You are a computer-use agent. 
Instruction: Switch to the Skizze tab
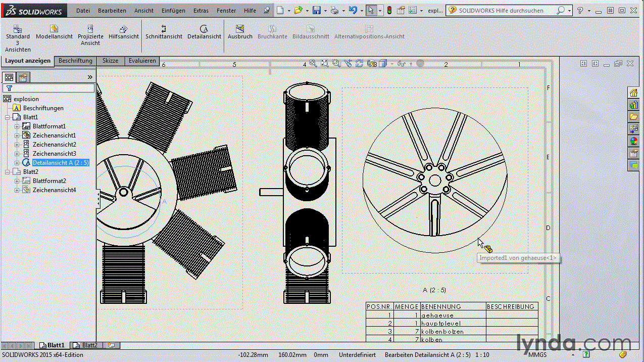click(x=110, y=61)
